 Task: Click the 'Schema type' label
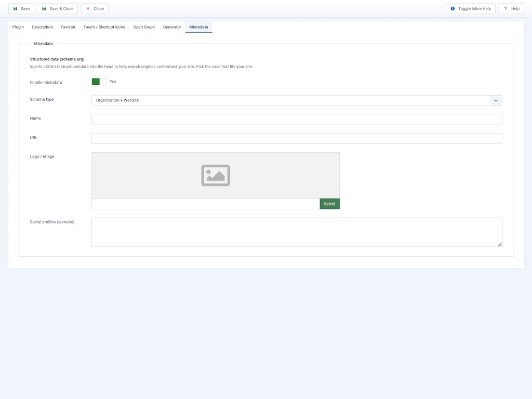(x=42, y=99)
